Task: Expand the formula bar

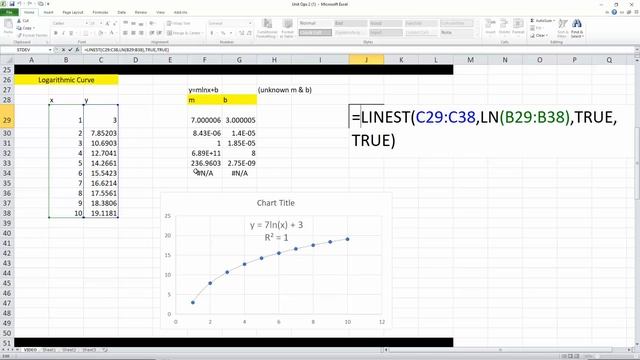Action: click(637, 50)
